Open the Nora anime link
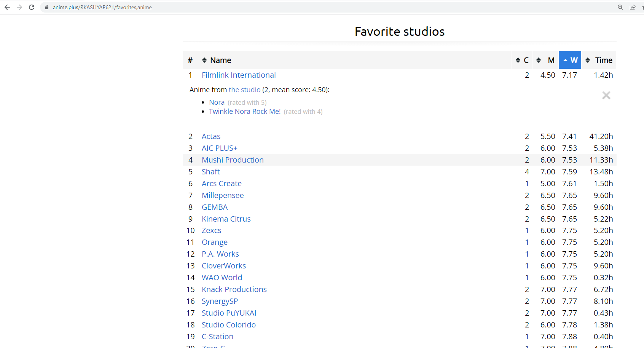Screen dimensions: 644x348 217,102
